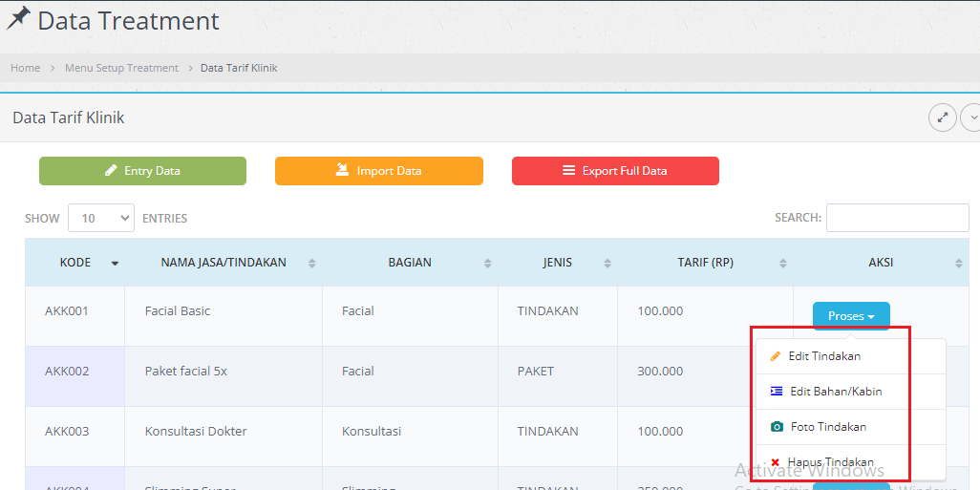This screenshot has width=980, height=490.
Task: Sort by TARIF (RP) column arrows
Action: (x=782, y=264)
